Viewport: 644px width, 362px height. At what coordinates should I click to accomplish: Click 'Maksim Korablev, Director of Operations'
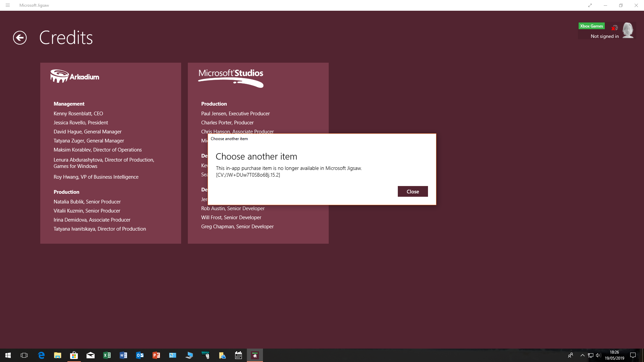coord(98,150)
